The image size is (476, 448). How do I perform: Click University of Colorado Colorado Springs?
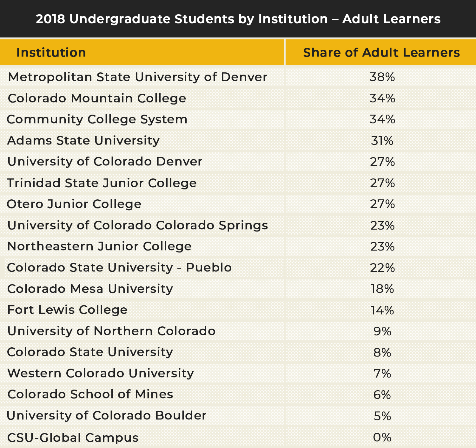coord(138,225)
